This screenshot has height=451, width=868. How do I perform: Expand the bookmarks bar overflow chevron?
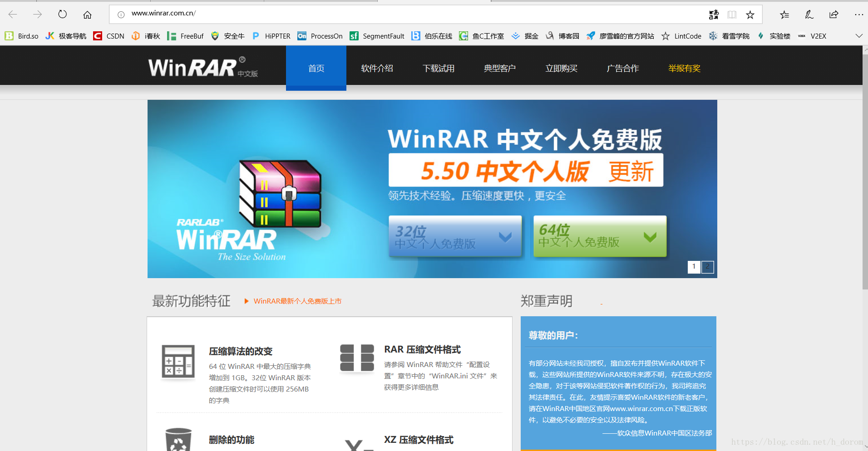859,36
